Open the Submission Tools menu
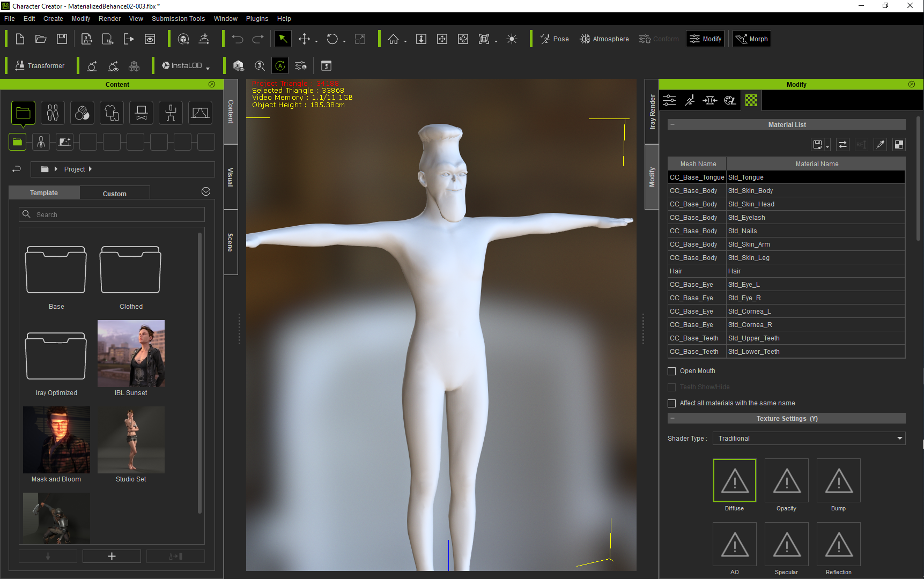Screen dimensions: 924x579 point(179,19)
